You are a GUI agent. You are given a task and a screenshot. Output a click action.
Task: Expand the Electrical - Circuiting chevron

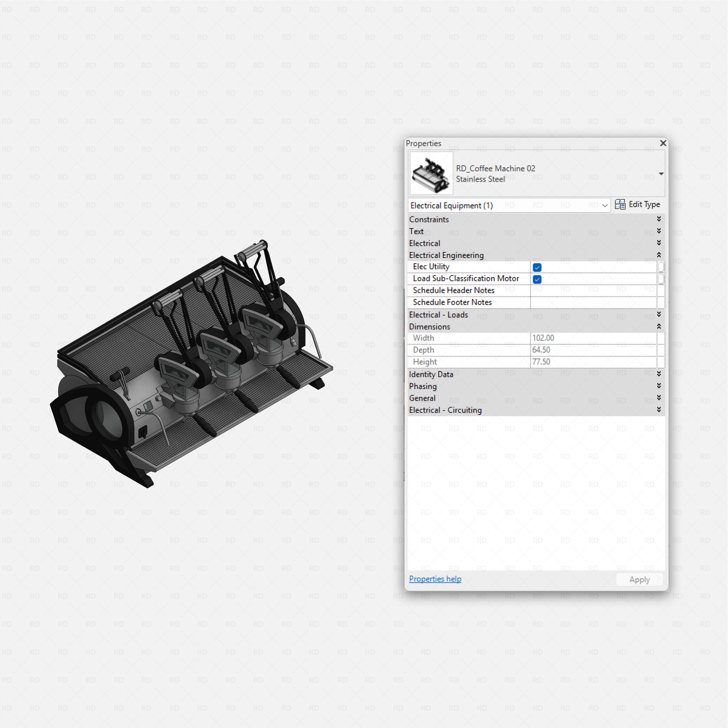659,410
